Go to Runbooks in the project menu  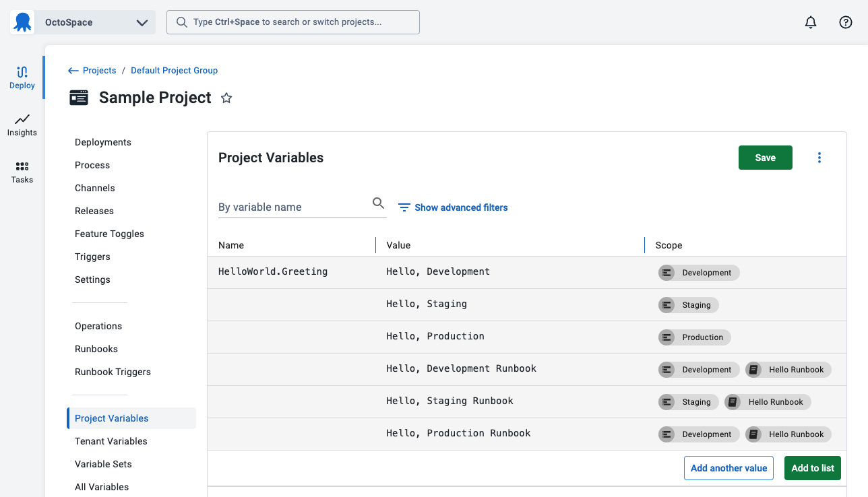96,349
